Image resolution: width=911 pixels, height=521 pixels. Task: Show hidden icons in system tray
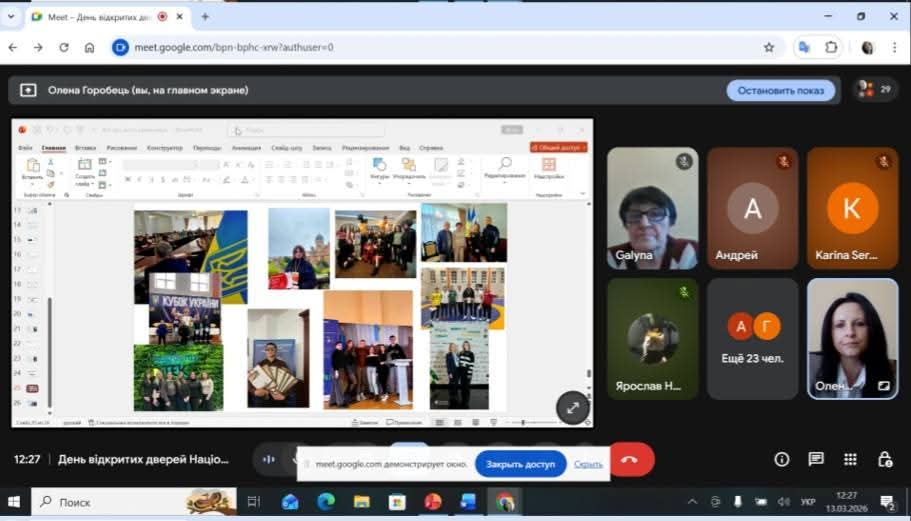click(x=692, y=501)
